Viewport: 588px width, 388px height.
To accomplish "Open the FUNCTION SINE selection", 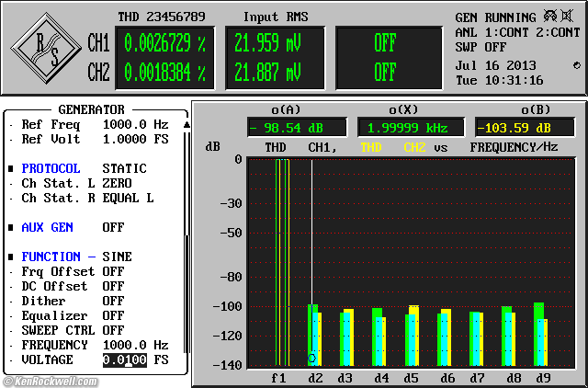I will [x=117, y=257].
